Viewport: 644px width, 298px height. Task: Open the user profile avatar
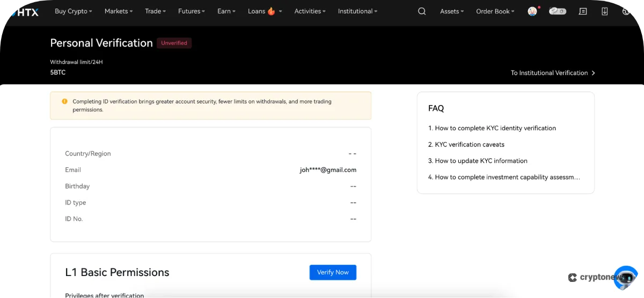tap(532, 11)
